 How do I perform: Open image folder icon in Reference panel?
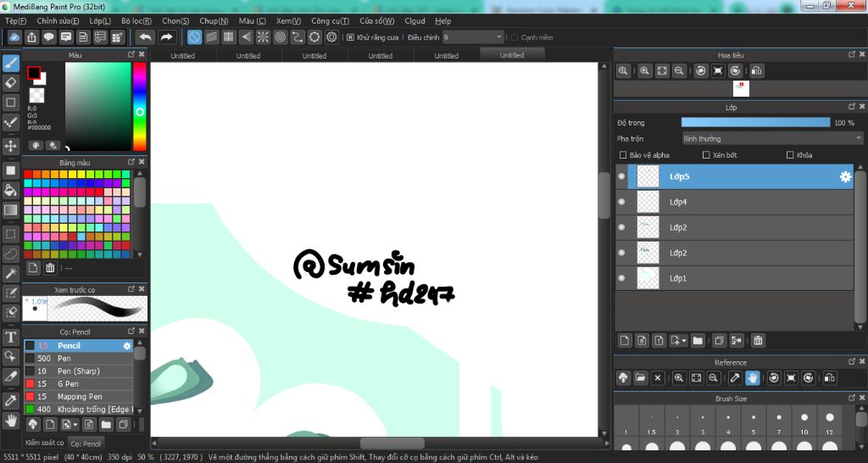[x=641, y=377]
